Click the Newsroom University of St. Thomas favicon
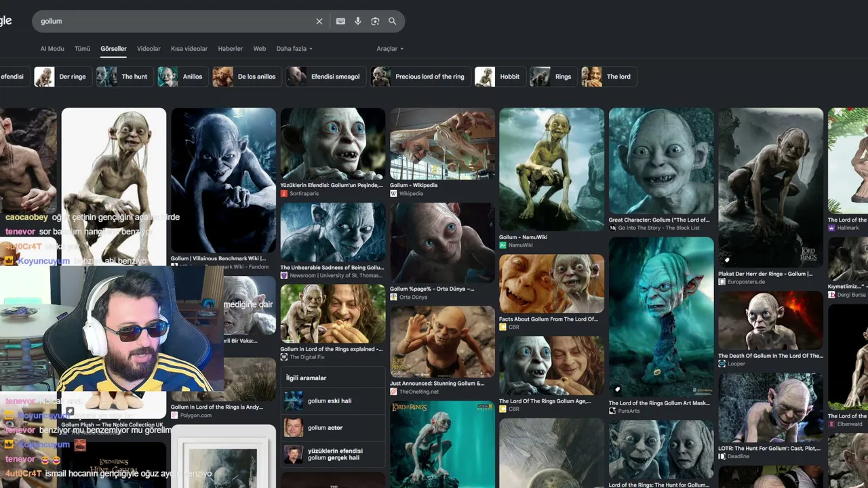The height and width of the screenshot is (488, 868). coord(284,276)
